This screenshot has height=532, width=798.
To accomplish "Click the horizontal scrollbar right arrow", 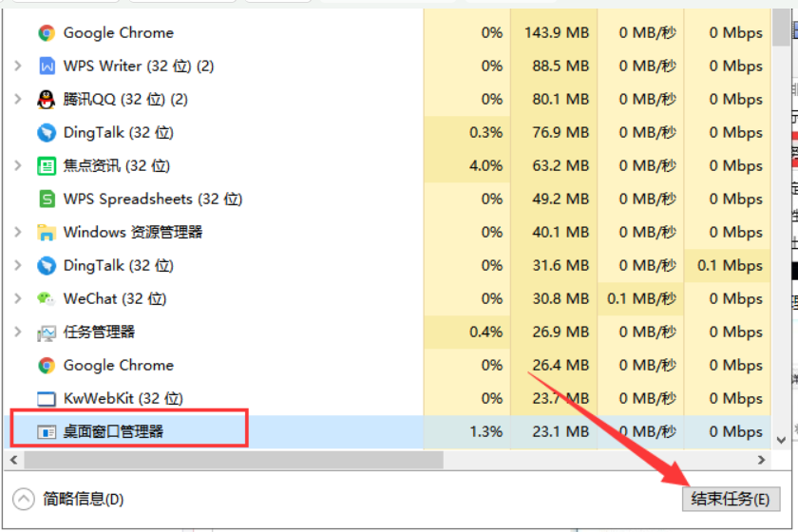I will click(761, 460).
